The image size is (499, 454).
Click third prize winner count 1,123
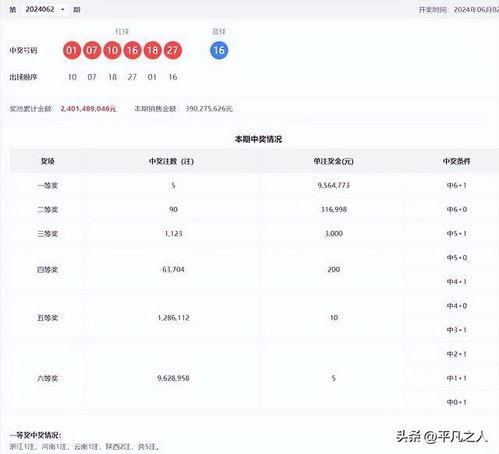(173, 233)
